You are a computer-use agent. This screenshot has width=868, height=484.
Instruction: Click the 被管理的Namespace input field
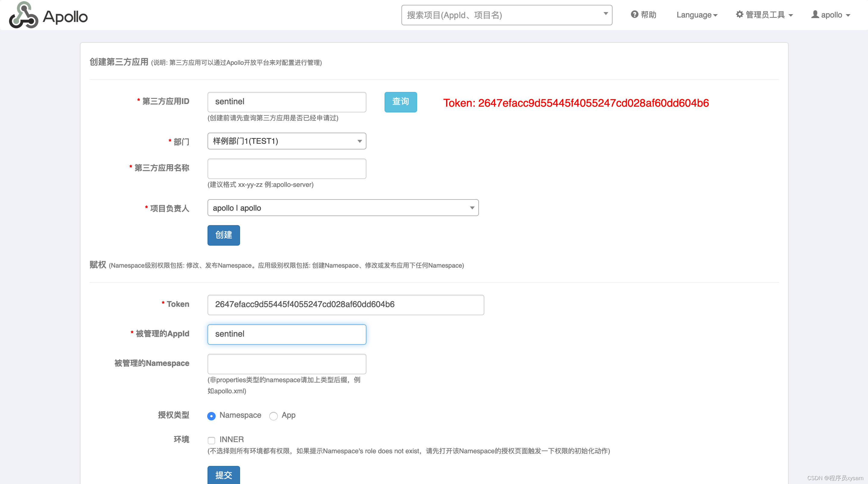pyautogui.click(x=287, y=364)
